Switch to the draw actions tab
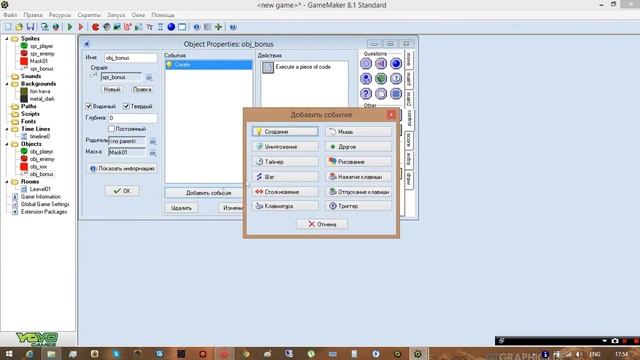Image resolution: width=640 pixels, height=360 pixels. (409, 179)
